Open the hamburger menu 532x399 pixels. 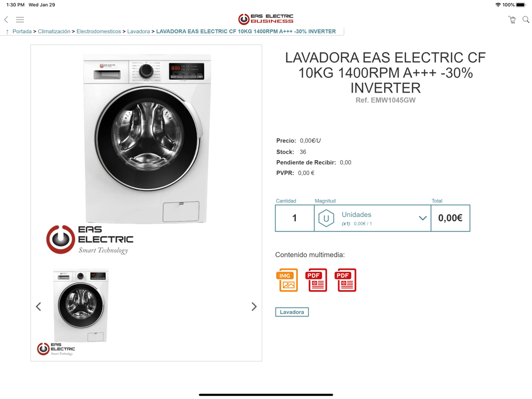point(20,20)
